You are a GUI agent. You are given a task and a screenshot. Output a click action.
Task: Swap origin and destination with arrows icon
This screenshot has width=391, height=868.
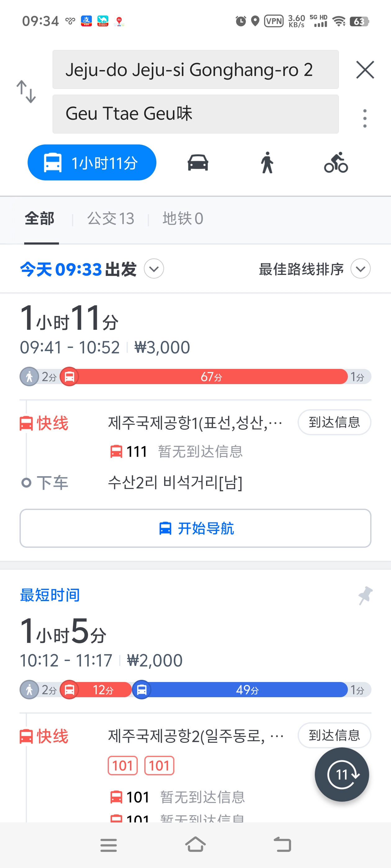[x=26, y=91]
